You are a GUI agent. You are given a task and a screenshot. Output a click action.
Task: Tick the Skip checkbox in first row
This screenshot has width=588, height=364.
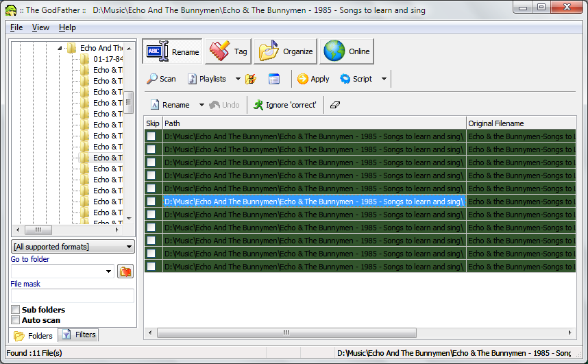(151, 136)
